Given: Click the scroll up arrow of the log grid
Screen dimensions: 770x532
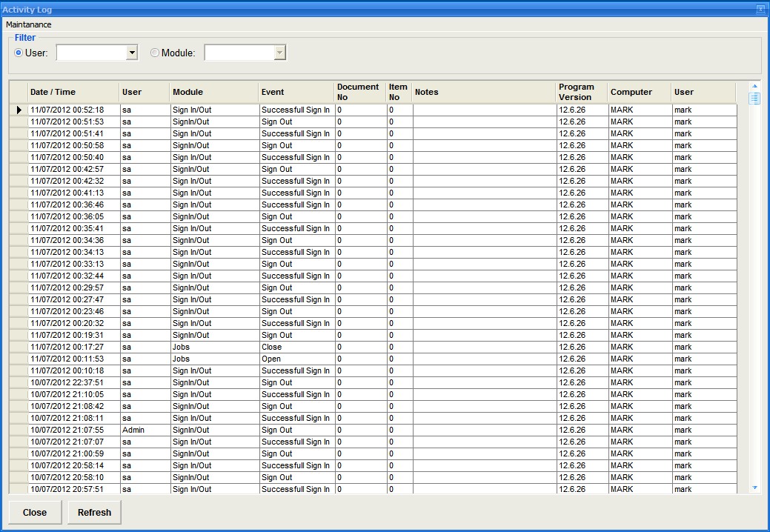Looking at the screenshot, I should pyautogui.click(x=754, y=87).
